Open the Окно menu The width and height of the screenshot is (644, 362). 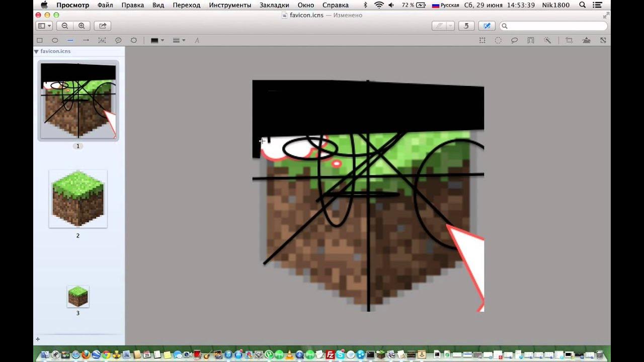[x=306, y=5]
